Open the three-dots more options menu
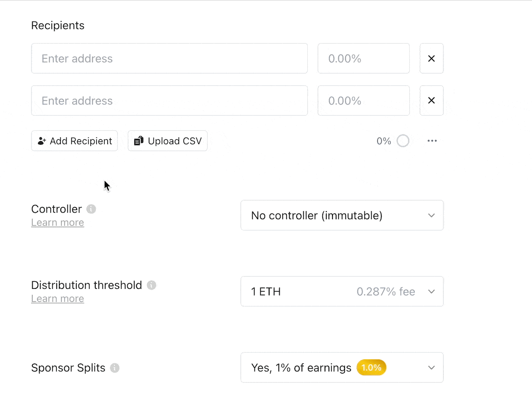 [432, 141]
